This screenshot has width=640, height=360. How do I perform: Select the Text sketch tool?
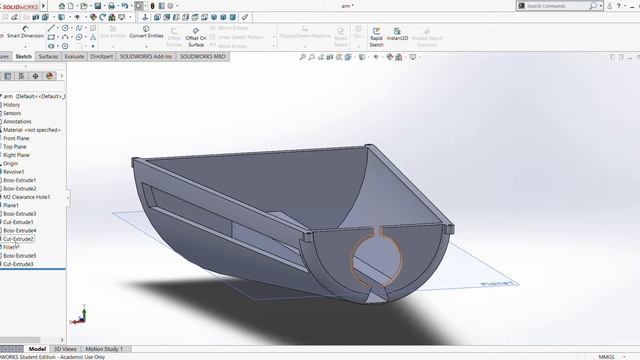[93, 37]
